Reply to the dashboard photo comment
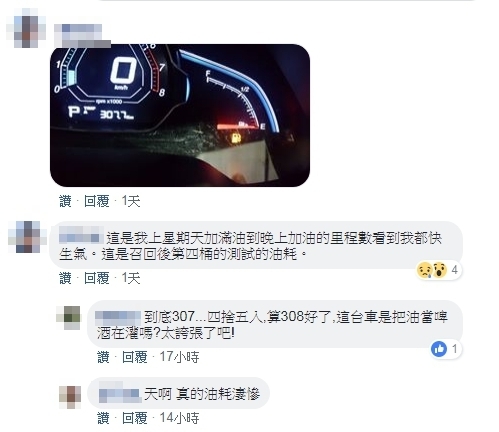 click(97, 201)
